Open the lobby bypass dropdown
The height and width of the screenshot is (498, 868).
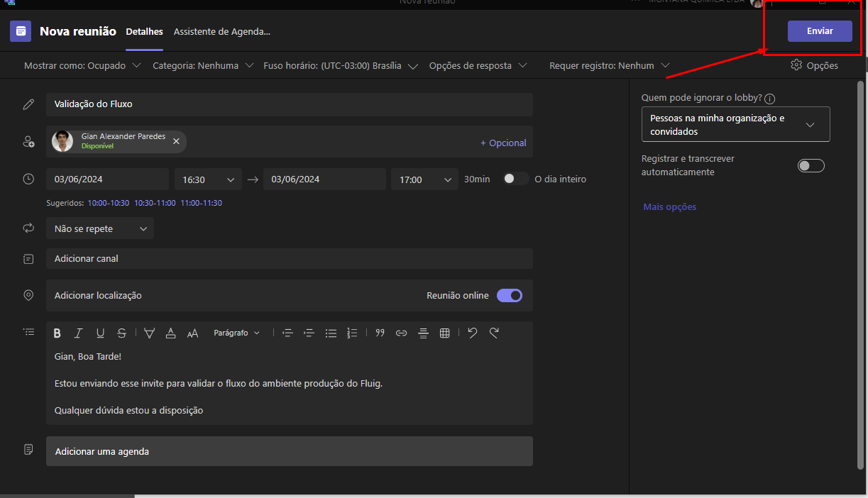coord(735,125)
